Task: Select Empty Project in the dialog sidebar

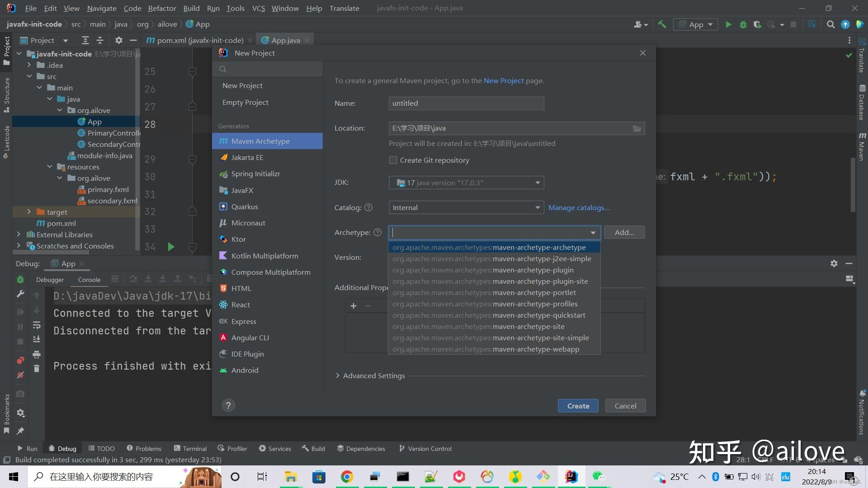Action: [x=245, y=103]
